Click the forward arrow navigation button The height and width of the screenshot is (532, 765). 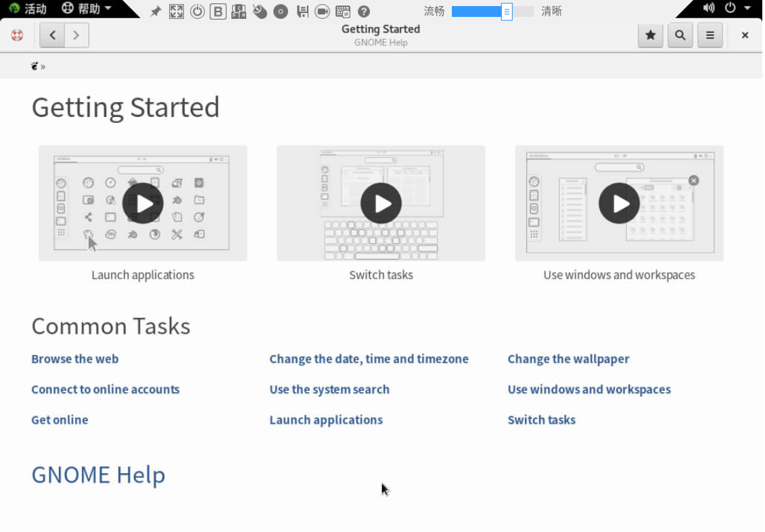pyautogui.click(x=76, y=35)
